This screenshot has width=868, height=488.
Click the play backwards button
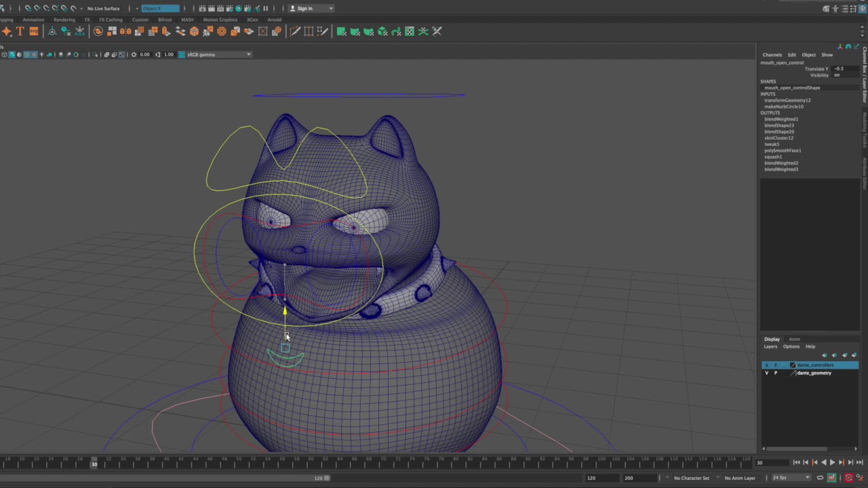tap(823, 462)
